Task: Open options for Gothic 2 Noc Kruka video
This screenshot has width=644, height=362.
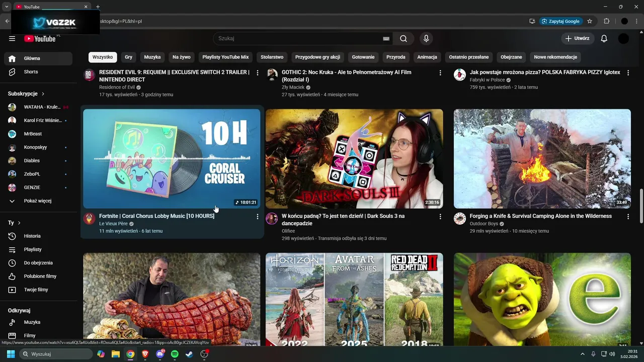Action: point(440,73)
